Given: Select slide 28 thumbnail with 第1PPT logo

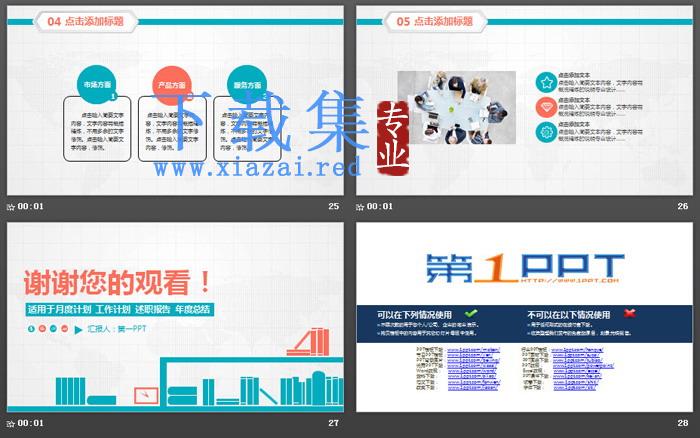Looking at the screenshot, I should (x=525, y=317).
